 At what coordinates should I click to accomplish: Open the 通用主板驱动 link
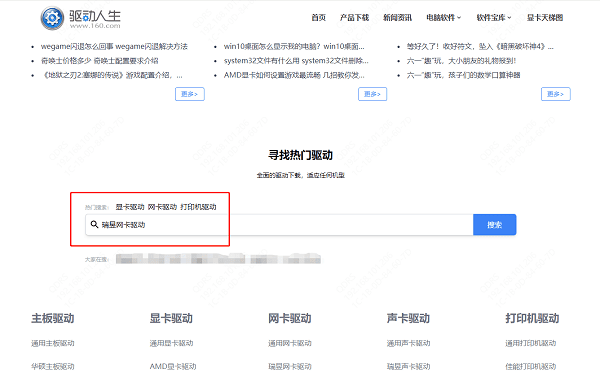(x=53, y=343)
